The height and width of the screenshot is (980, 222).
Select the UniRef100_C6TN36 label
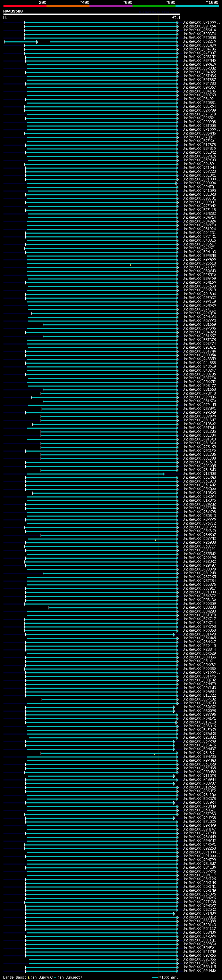pos(199,76)
